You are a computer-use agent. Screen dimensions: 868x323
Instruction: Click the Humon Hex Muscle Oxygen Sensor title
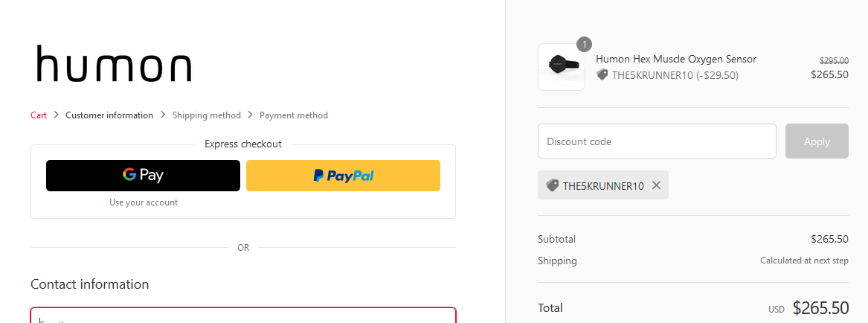tap(676, 59)
